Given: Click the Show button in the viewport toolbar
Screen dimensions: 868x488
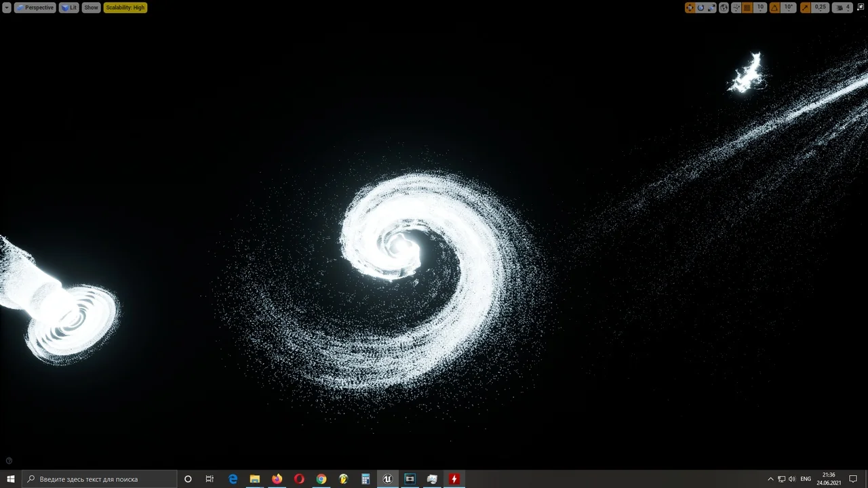Looking at the screenshot, I should [91, 7].
